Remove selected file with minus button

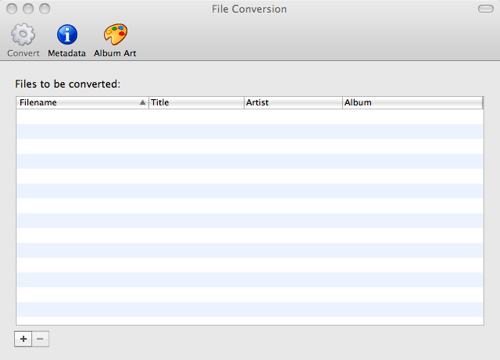(x=40, y=339)
